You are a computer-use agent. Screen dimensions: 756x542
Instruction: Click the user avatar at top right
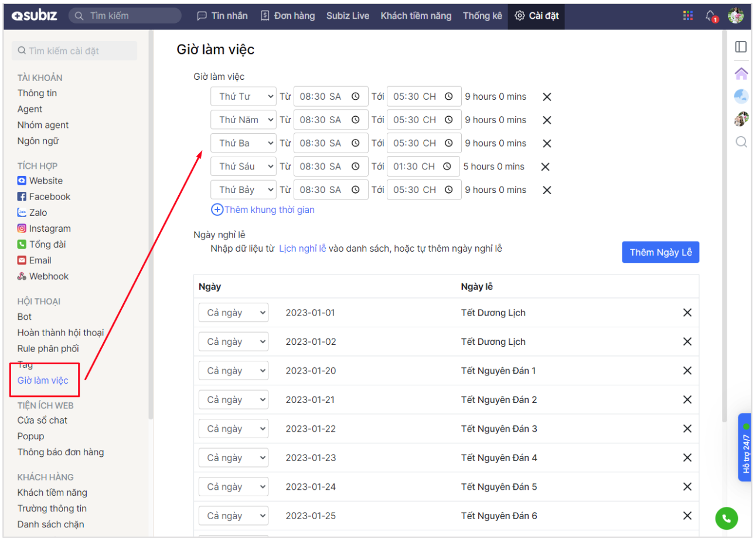[x=735, y=16]
